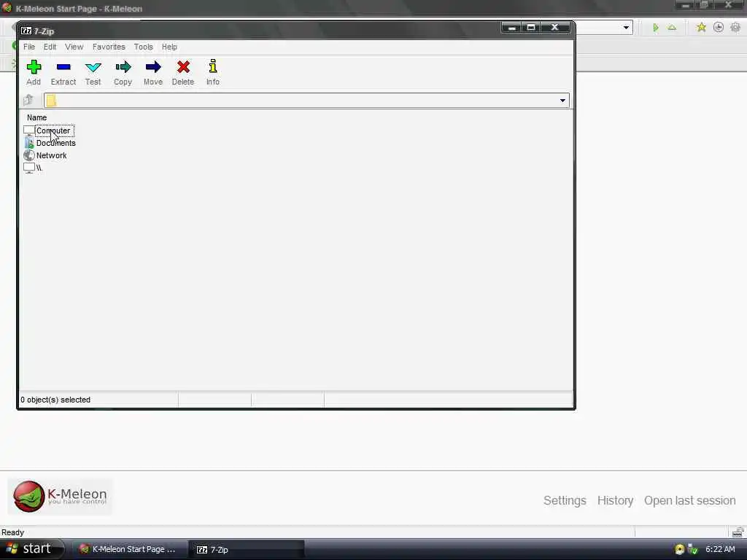Click yellow shield tray icon
This screenshot has height=560, width=747.
point(680,549)
